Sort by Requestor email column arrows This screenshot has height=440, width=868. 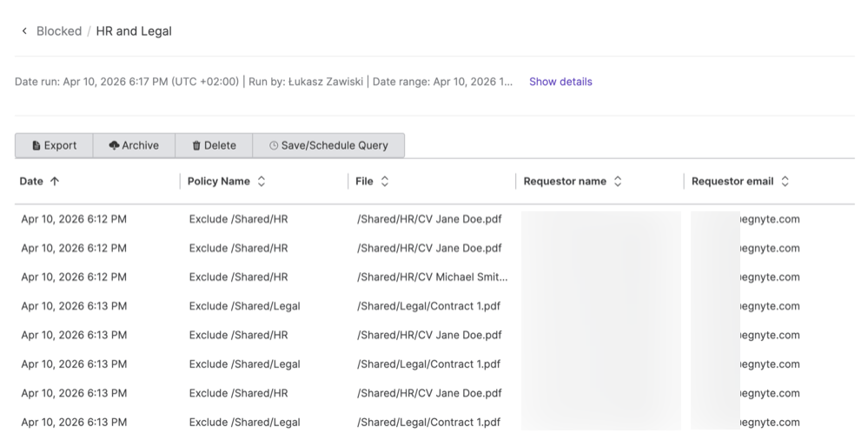(x=785, y=182)
